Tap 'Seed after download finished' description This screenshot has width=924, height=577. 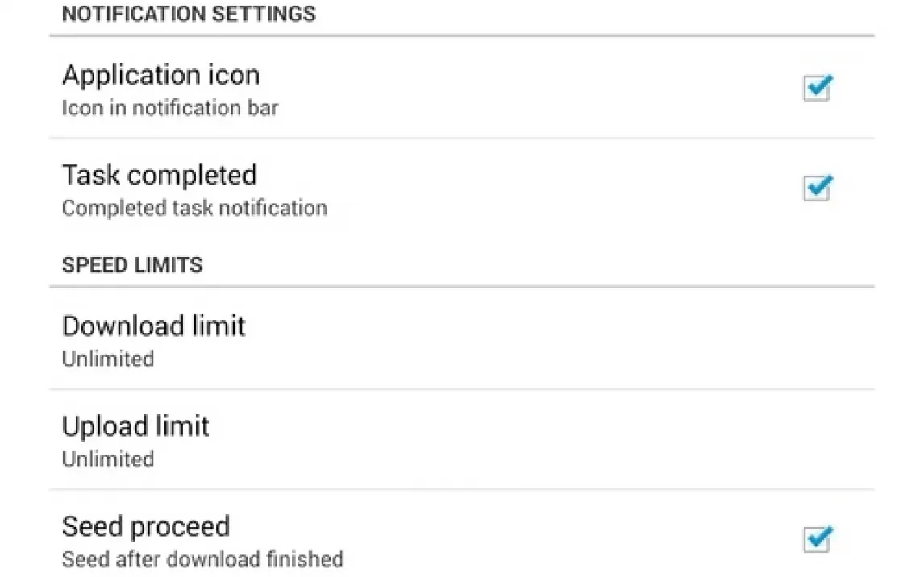coord(202,559)
